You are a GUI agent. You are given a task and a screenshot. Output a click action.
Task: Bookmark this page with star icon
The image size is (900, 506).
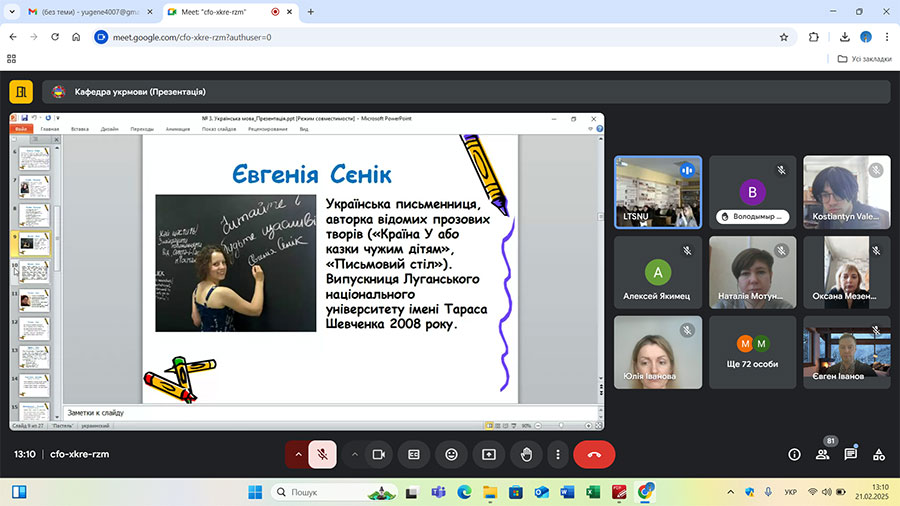pyautogui.click(x=784, y=37)
